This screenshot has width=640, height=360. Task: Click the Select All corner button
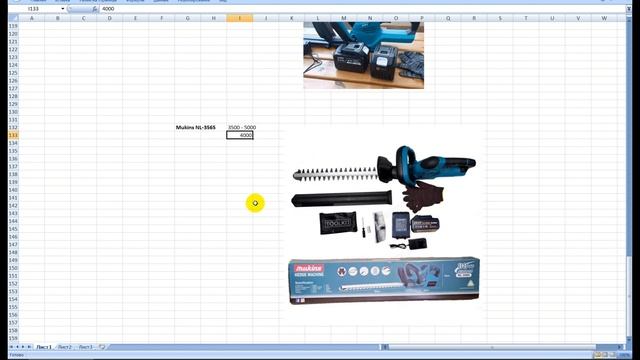click(13, 18)
